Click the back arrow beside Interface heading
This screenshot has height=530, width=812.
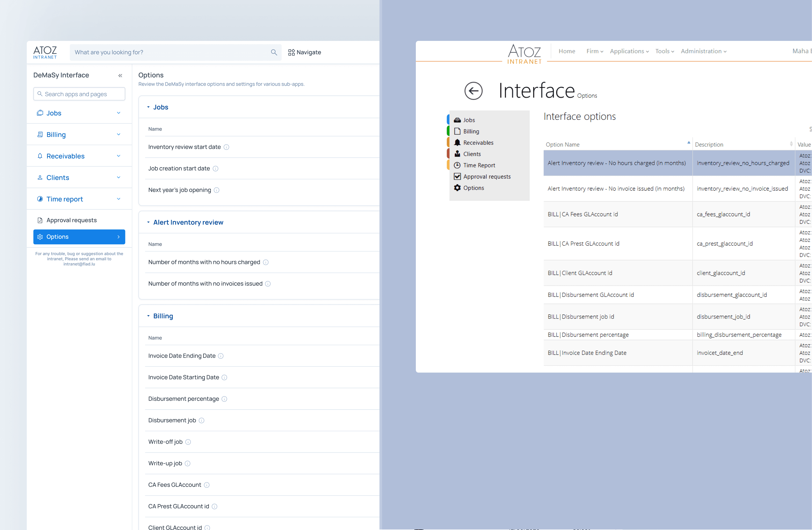tap(473, 91)
